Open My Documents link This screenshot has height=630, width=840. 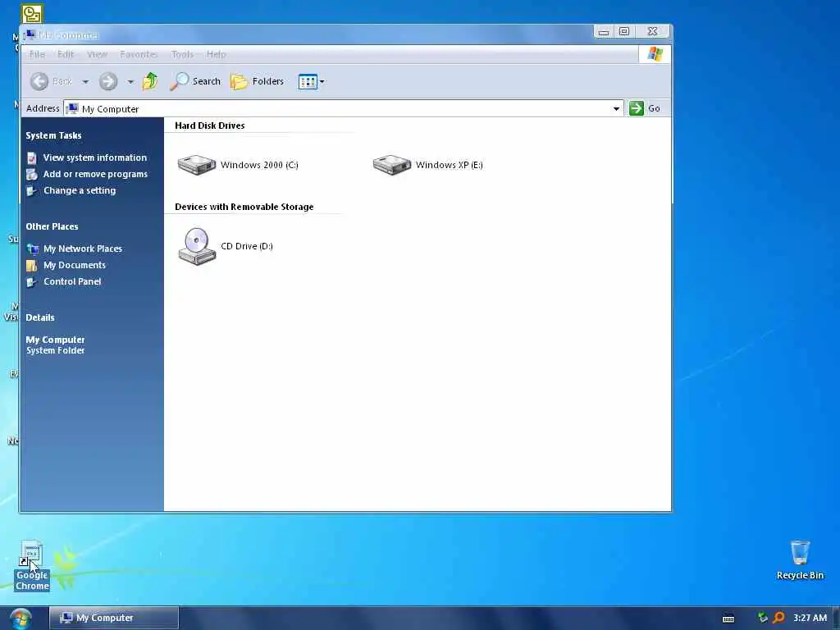[75, 265]
